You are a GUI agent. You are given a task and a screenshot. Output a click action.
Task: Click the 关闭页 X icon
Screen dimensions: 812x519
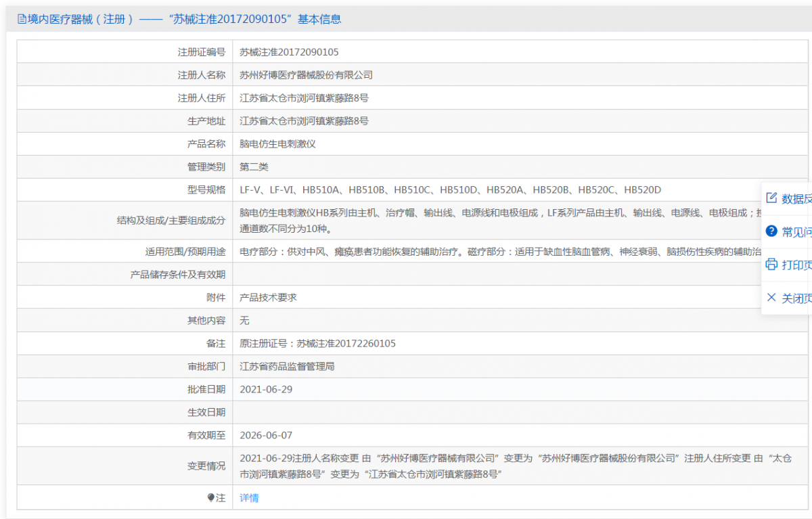tap(771, 298)
